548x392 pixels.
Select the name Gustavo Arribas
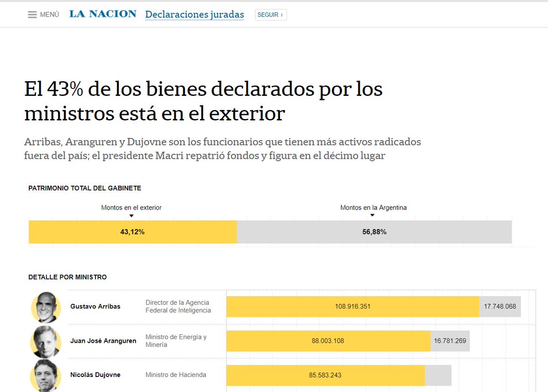95,306
